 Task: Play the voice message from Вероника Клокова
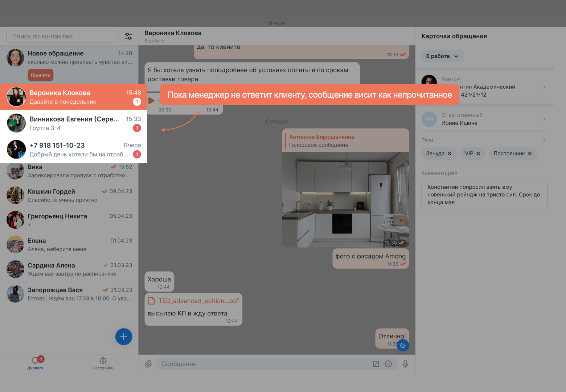[x=152, y=101]
